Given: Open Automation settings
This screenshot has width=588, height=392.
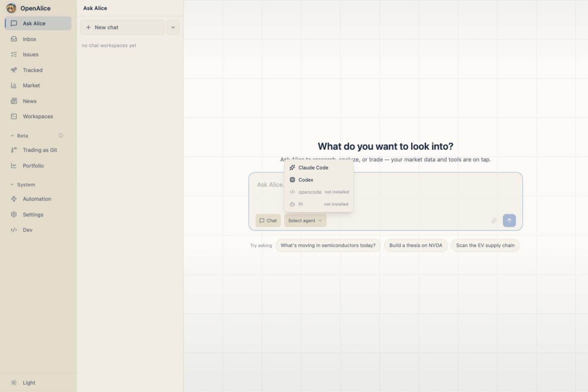Looking at the screenshot, I should 38,199.
